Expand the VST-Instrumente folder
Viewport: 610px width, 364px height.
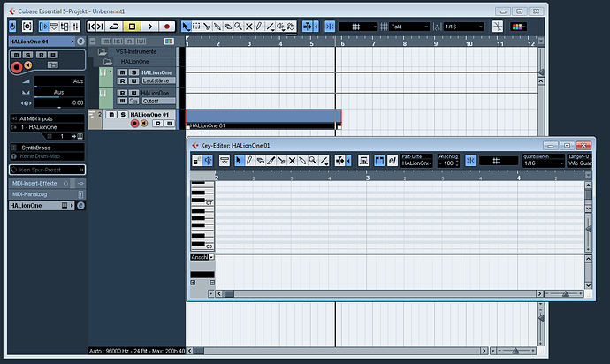102,52
